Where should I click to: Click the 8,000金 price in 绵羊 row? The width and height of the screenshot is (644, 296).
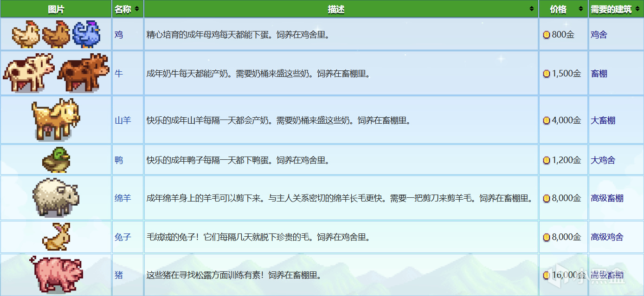(x=567, y=198)
